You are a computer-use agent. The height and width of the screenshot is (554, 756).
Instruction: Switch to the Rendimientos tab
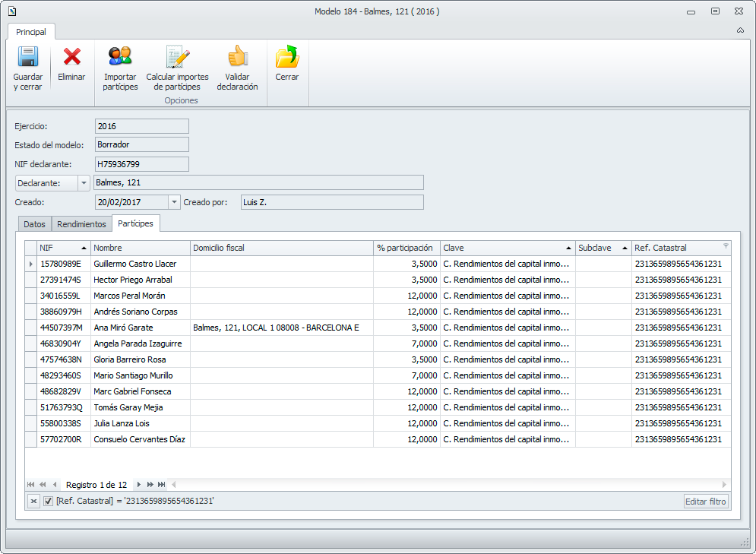81,224
